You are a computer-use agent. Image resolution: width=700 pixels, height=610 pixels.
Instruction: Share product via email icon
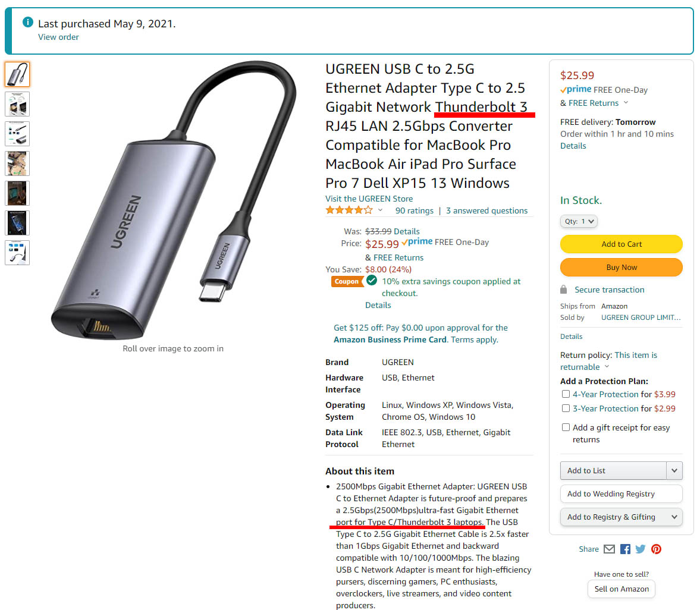click(x=609, y=549)
